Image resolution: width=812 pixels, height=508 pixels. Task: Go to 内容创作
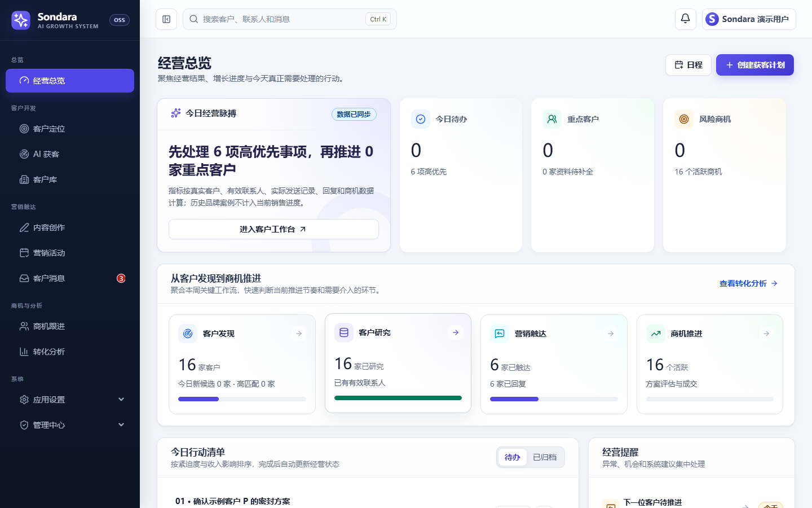point(70,227)
